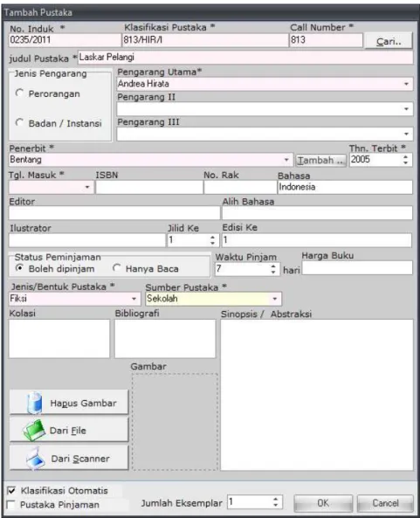This screenshot has height=518, width=420.
Task: Open the Jenis/Bentuk Pustaka dropdown
Action: pyautogui.click(x=134, y=299)
